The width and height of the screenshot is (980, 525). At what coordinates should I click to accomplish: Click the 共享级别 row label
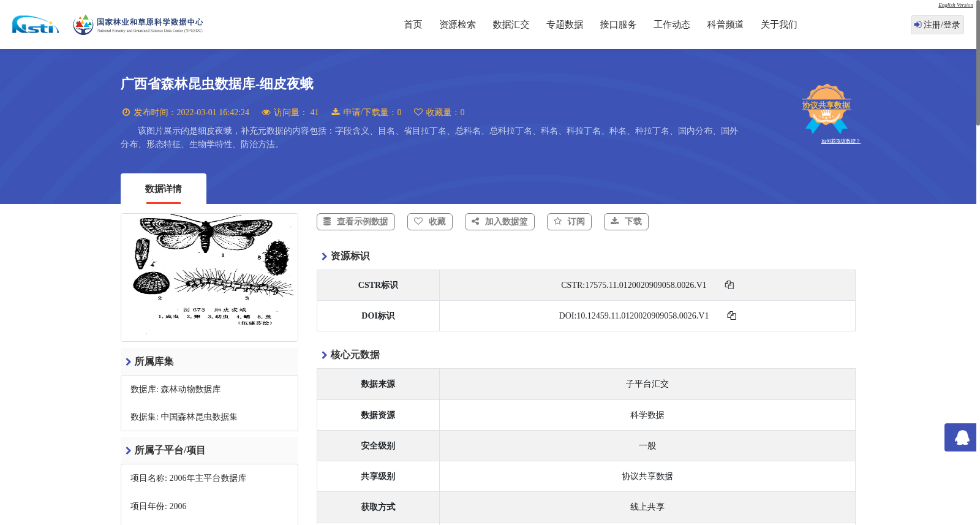coord(378,477)
